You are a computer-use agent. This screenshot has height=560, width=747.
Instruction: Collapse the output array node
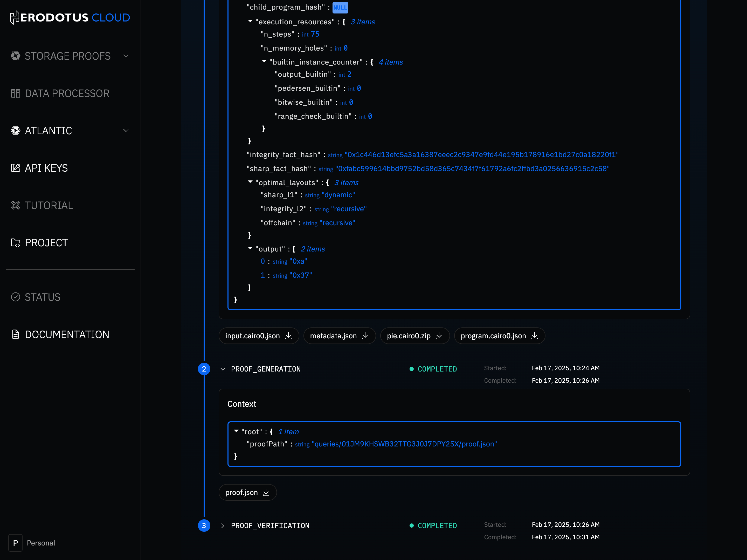point(250,248)
